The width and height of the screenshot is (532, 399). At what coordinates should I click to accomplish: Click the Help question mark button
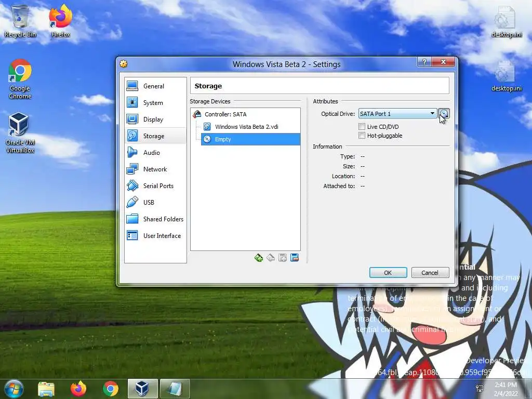(x=424, y=62)
